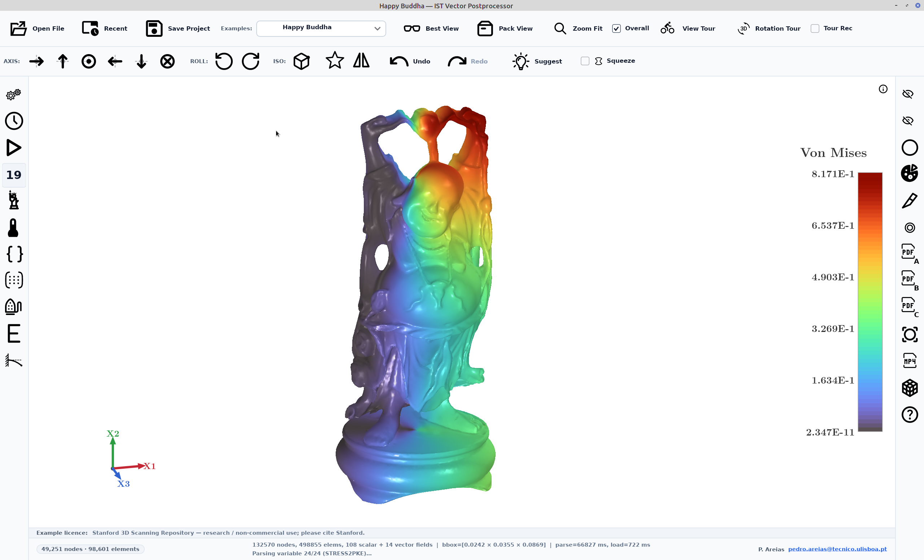Screen dimensions: 924x560
Task: Set axis view to up arrow
Action: (x=63, y=61)
